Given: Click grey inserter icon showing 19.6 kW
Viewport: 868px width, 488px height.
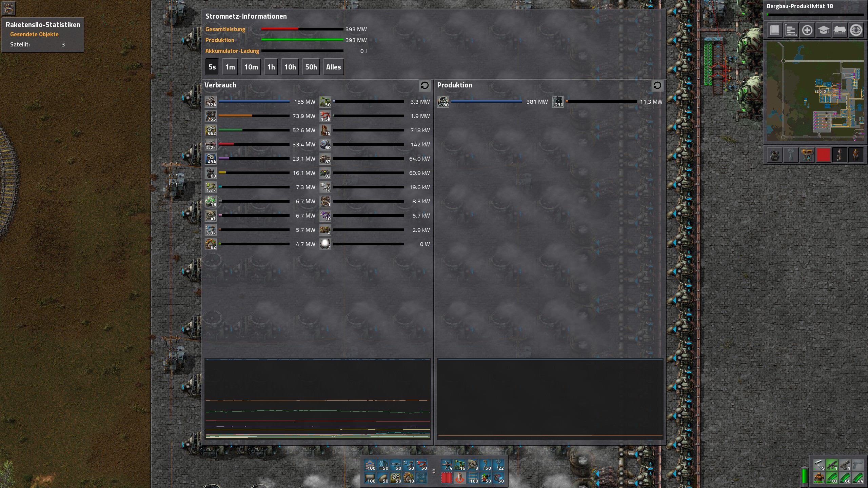Looking at the screenshot, I should pyautogui.click(x=325, y=187).
